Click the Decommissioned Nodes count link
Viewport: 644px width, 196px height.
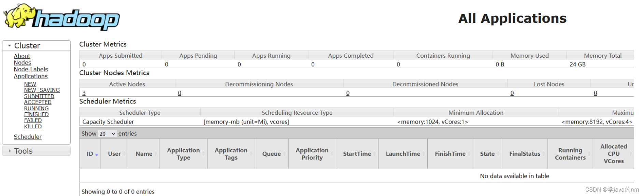(348, 93)
